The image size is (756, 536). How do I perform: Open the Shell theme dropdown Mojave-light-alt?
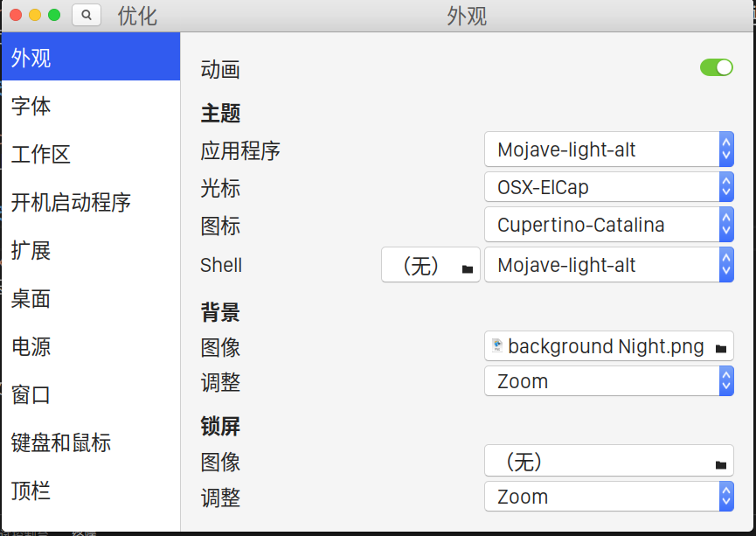click(x=609, y=264)
